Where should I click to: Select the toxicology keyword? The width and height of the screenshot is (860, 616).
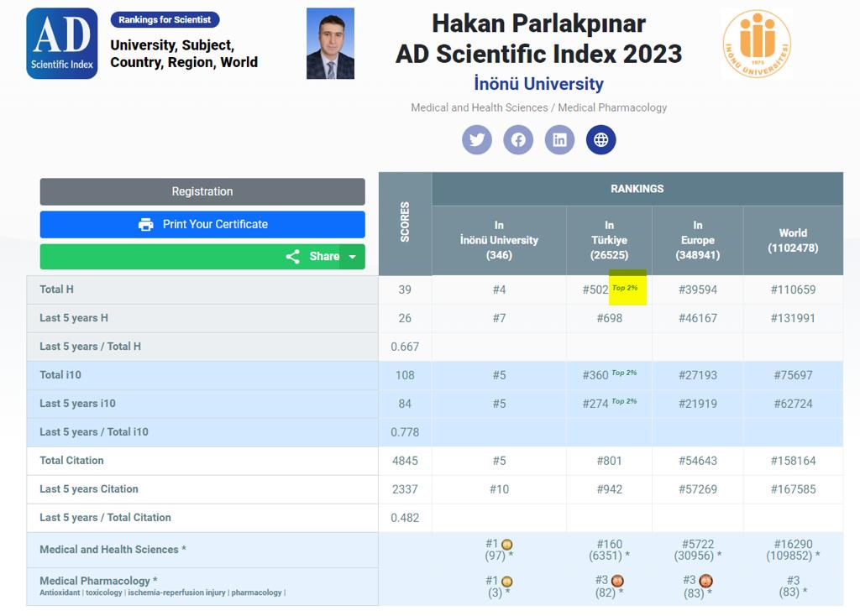click(x=104, y=593)
